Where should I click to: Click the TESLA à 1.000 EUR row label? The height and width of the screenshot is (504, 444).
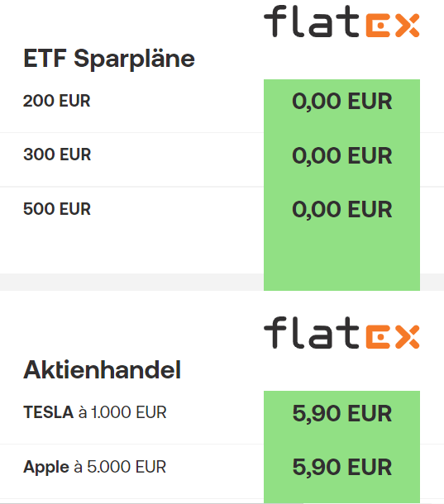pos(95,412)
